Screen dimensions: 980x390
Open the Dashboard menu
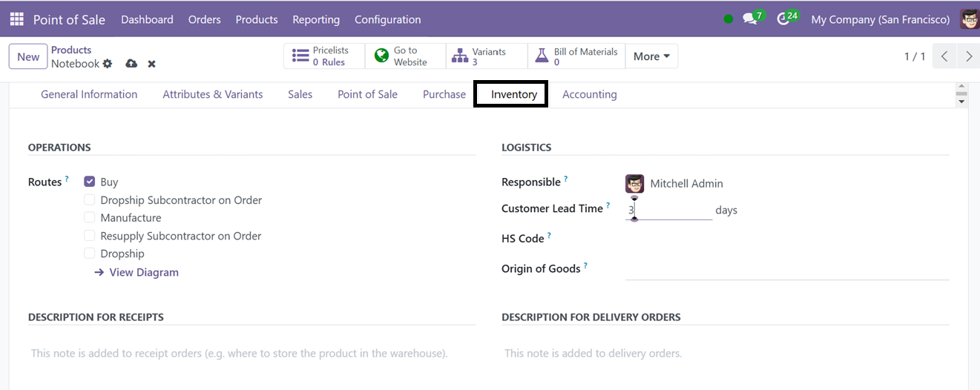(x=147, y=19)
